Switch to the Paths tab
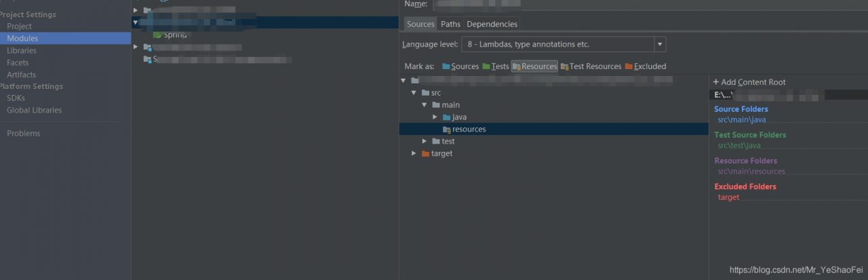Image resolution: width=868 pixels, height=280 pixels. (x=450, y=24)
